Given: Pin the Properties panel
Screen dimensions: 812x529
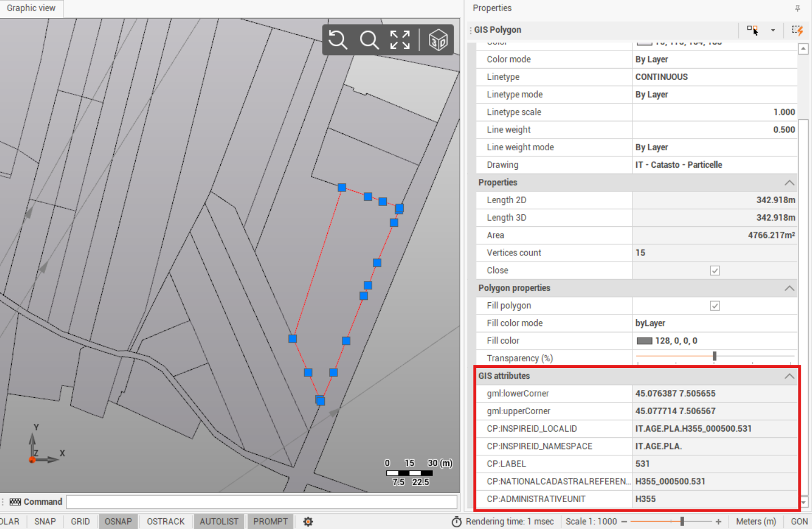Looking at the screenshot, I should (797, 8).
